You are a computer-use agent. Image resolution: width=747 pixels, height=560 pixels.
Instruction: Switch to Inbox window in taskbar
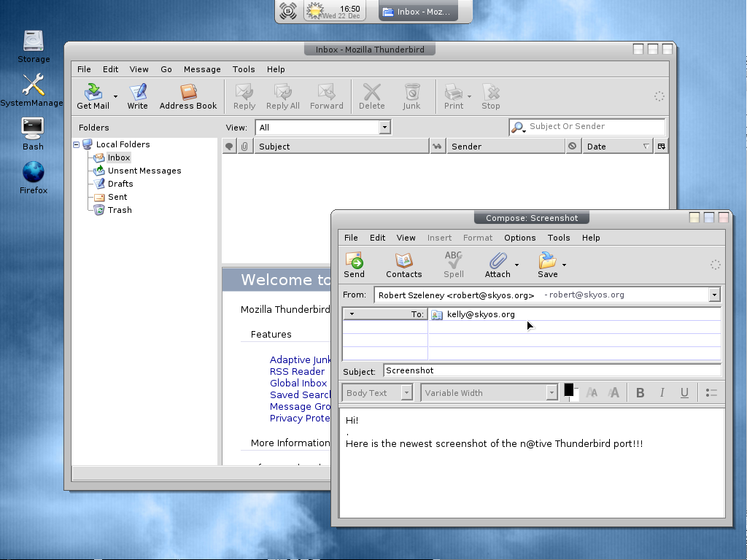pyautogui.click(x=418, y=12)
